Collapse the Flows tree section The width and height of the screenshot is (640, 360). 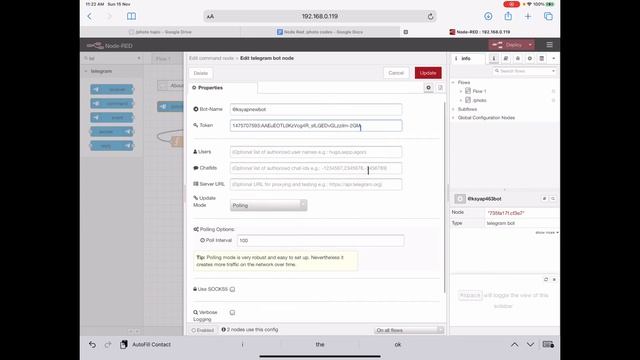(x=453, y=82)
